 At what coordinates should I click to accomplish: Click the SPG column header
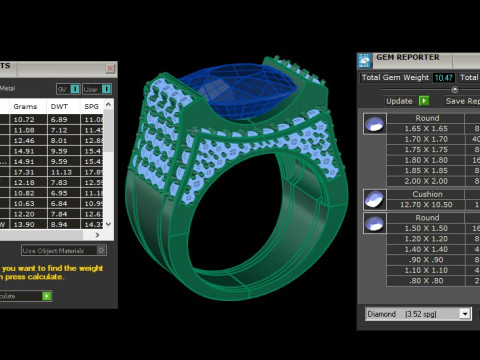(x=92, y=107)
